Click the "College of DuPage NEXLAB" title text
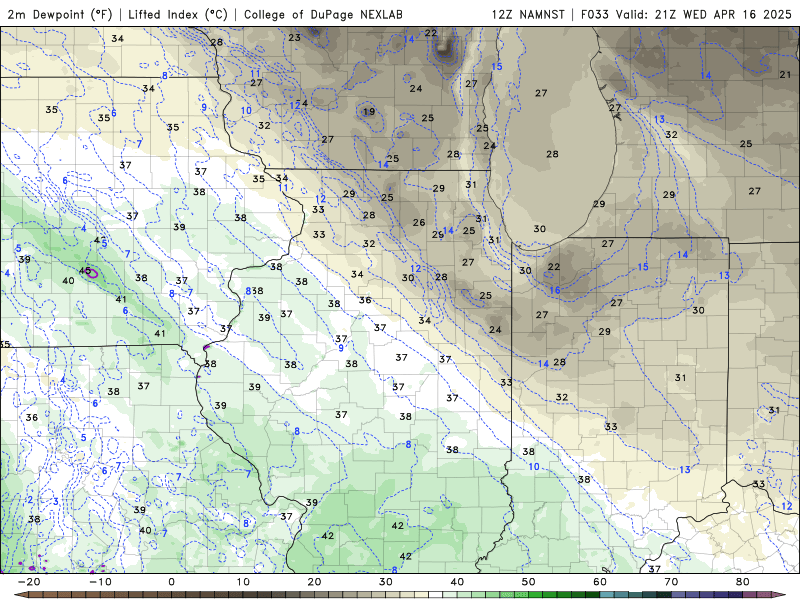 [x=323, y=14]
